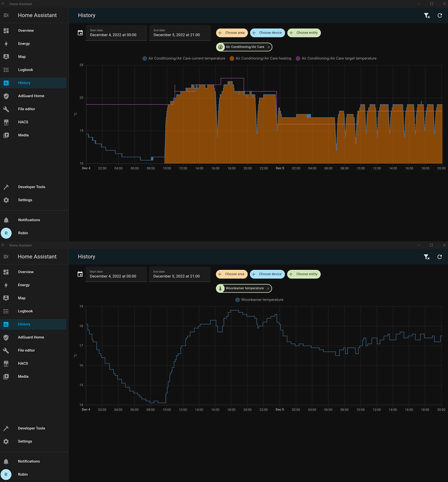Clear filters icon above the Air Care chart
The image size is (448, 482).
click(x=427, y=16)
